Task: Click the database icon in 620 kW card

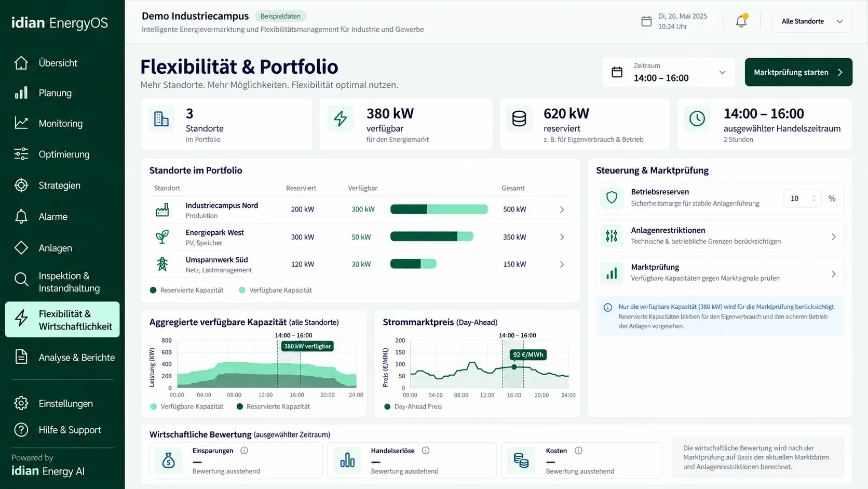Action: (519, 119)
